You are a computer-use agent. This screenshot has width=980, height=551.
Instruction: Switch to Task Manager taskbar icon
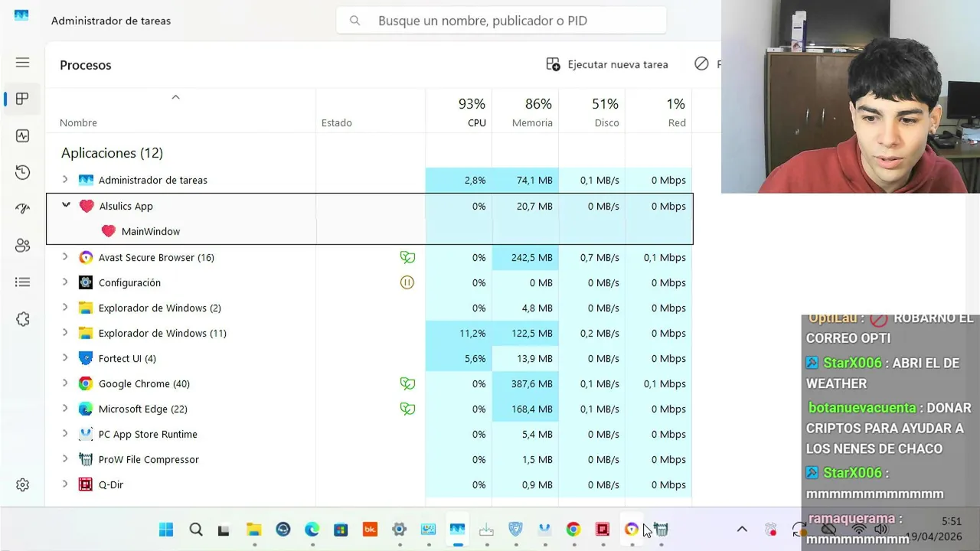(457, 529)
